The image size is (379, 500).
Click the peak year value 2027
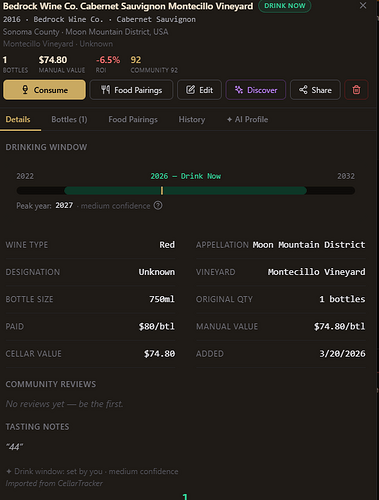pyautogui.click(x=64, y=205)
